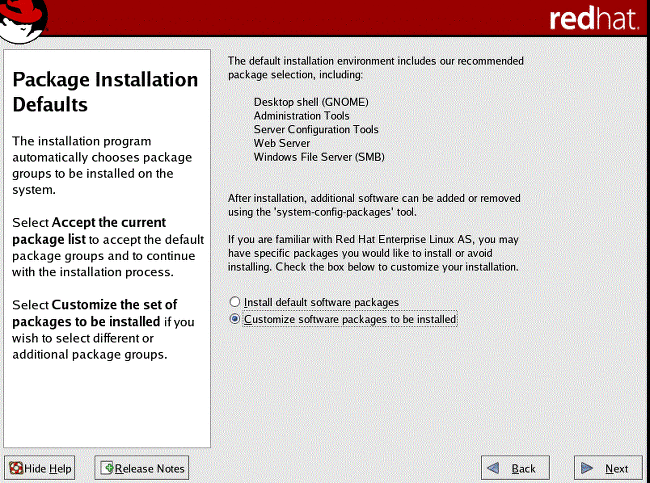This screenshot has height=483, width=650.
Task: Click the right arrow icon on Next
Action: [x=587, y=468]
